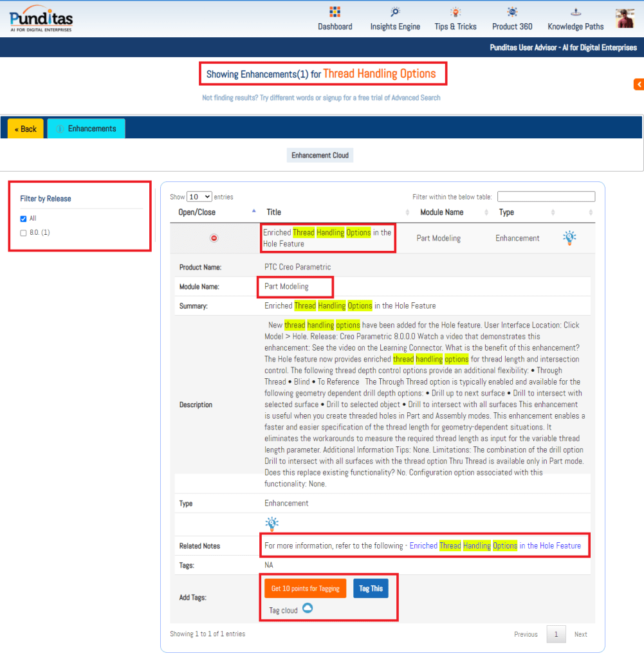Expand the orange side panel arrow
Viewport: 644px width, 658px height.
coord(638,84)
